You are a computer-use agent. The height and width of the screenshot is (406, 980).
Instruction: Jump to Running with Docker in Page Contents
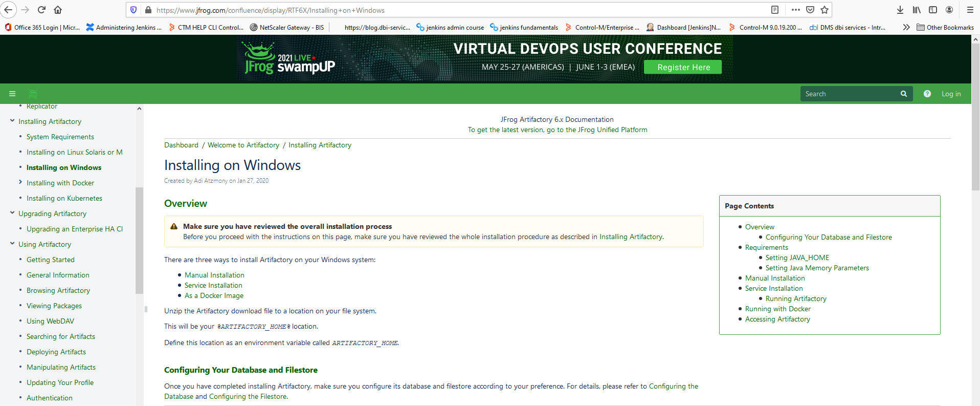778,309
